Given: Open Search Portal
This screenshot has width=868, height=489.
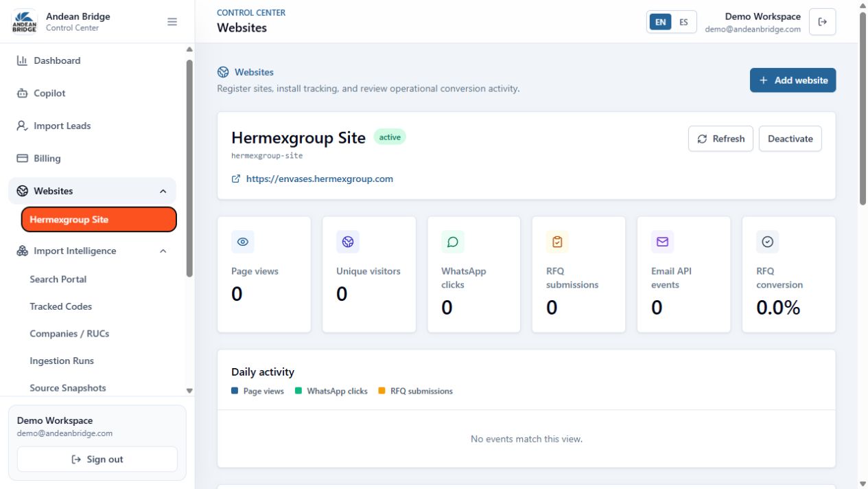Looking at the screenshot, I should tap(58, 280).
